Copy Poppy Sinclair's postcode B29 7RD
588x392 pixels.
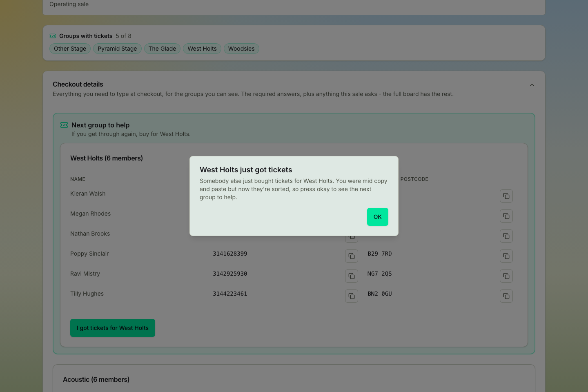point(506,256)
